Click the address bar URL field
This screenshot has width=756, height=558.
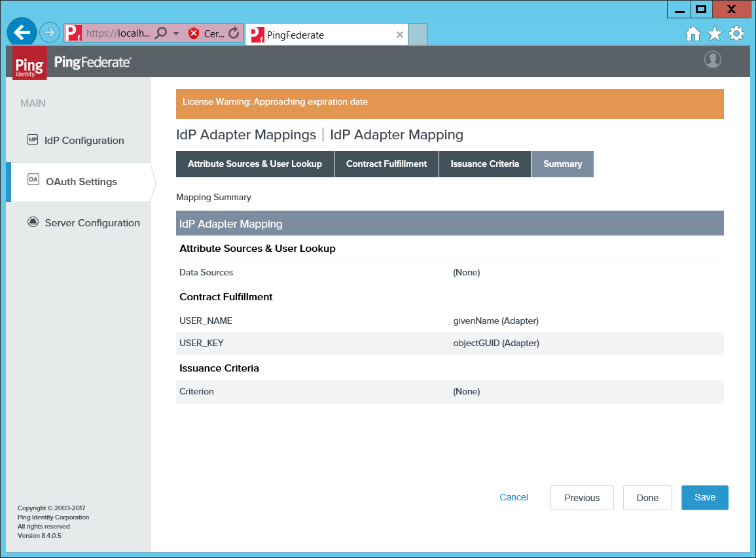coord(118,33)
